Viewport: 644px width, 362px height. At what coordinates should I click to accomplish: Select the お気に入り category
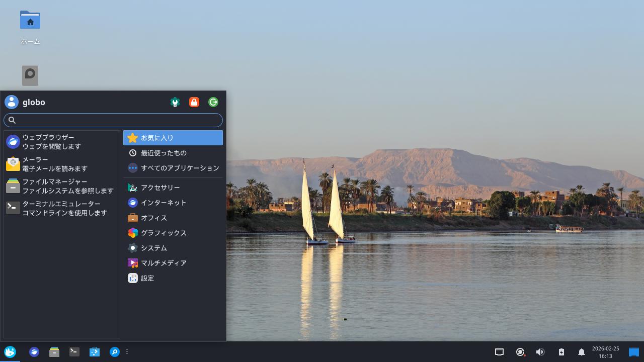(x=173, y=138)
